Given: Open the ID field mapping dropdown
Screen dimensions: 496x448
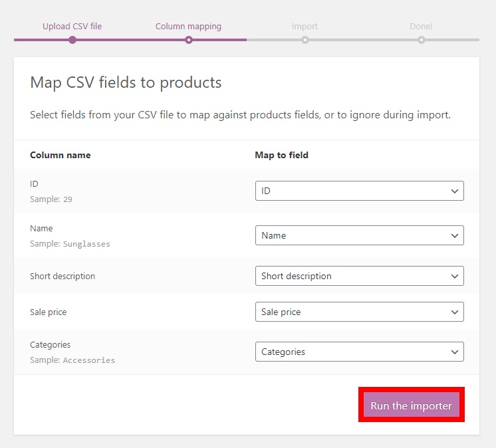Looking at the screenshot, I should coord(359,191).
